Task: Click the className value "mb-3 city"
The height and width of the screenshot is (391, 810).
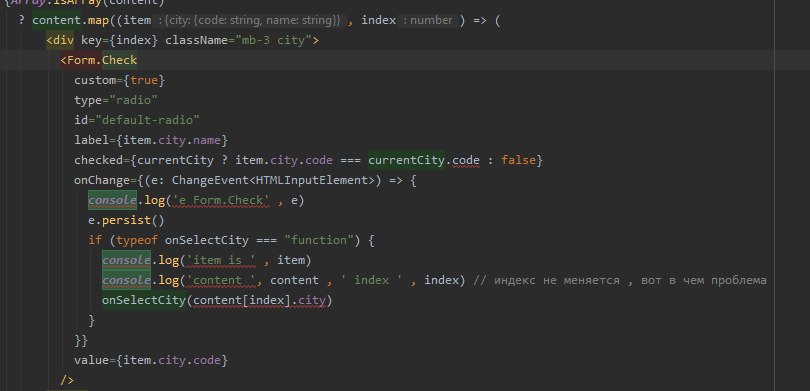Action: click(x=273, y=40)
